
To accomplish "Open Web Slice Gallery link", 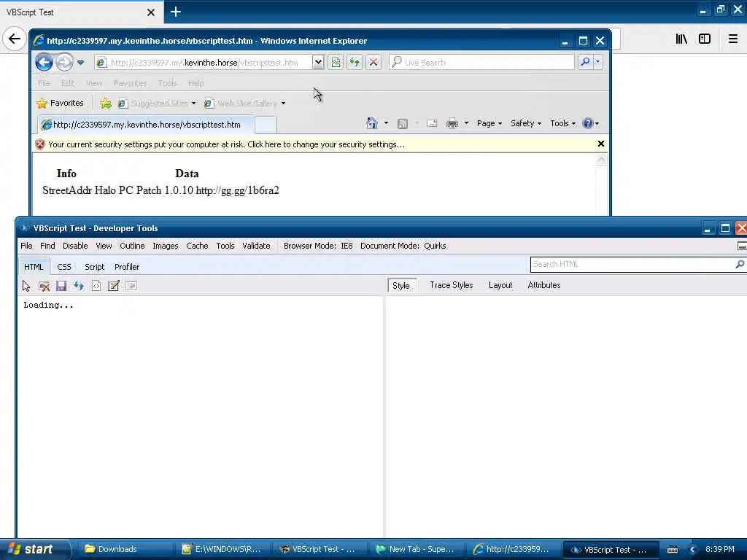I will point(245,103).
